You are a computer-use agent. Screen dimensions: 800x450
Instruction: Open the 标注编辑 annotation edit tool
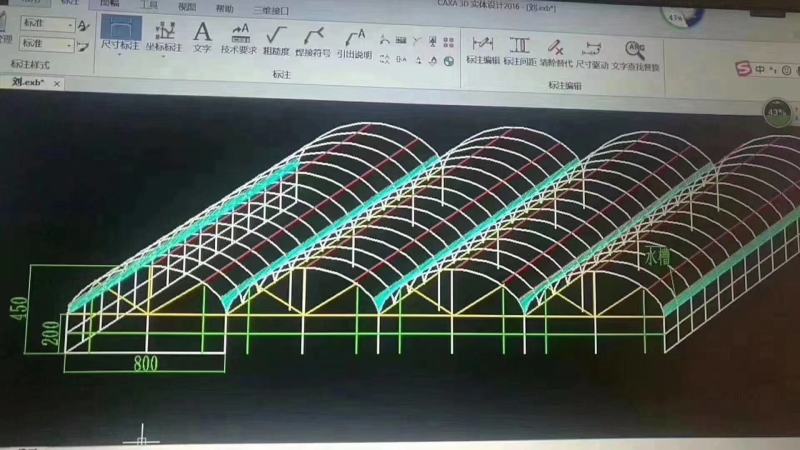483,49
